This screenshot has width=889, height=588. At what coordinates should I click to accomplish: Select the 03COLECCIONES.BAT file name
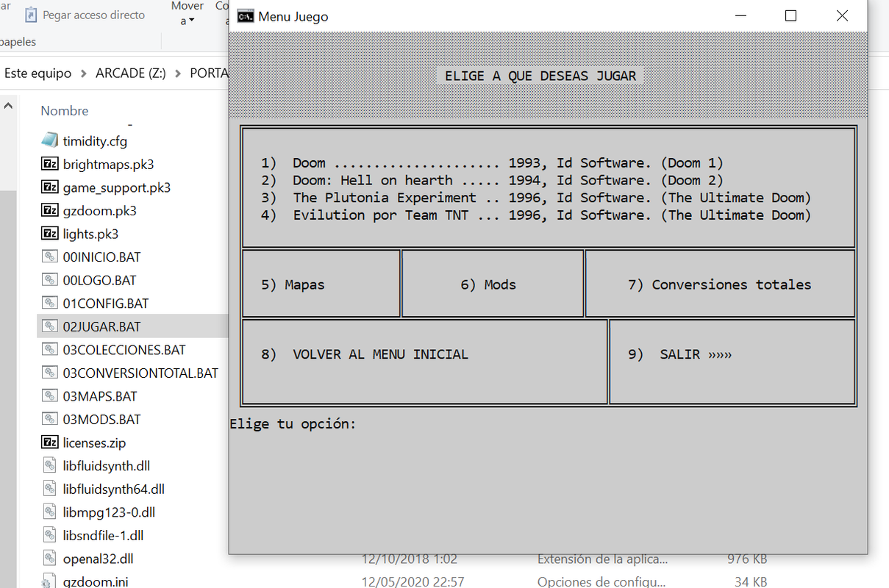(124, 349)
